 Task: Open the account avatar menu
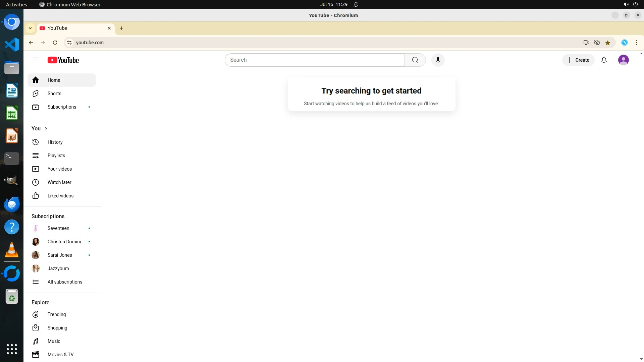(623, 60)
